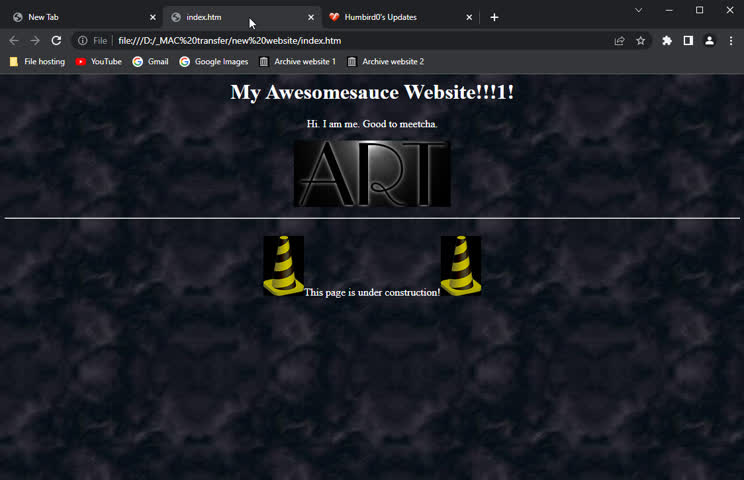Bookmark this tab with star icon

pos(640,41)
